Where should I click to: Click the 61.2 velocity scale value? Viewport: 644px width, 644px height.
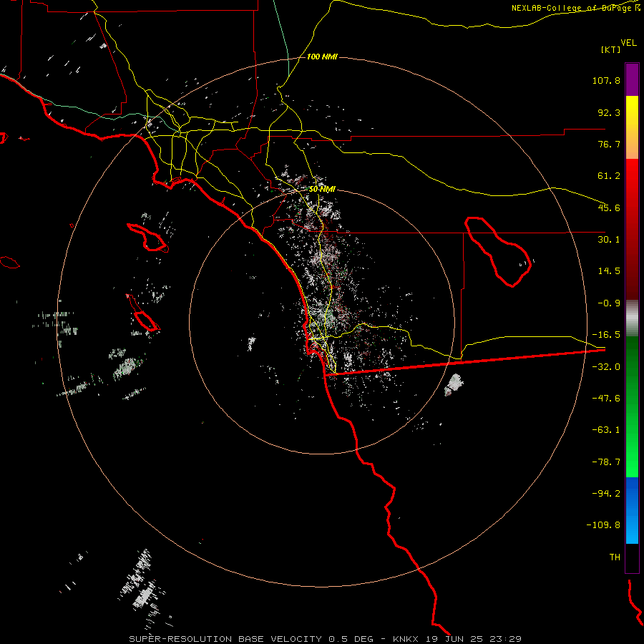609,176
